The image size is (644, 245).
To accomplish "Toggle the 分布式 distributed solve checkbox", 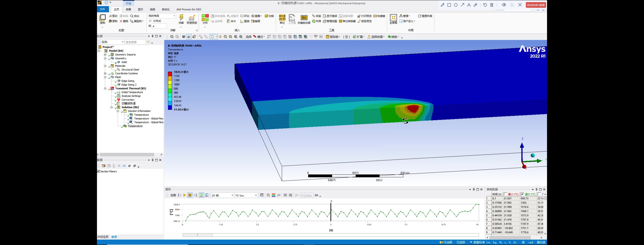I will (x=150, y=21).
